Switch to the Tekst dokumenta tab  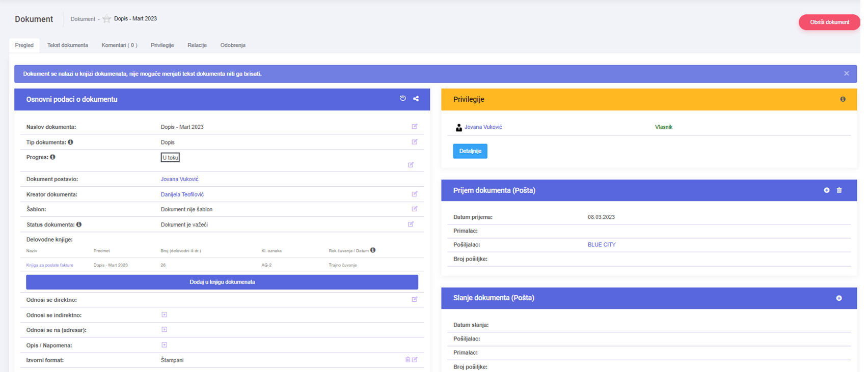(67, 45)
